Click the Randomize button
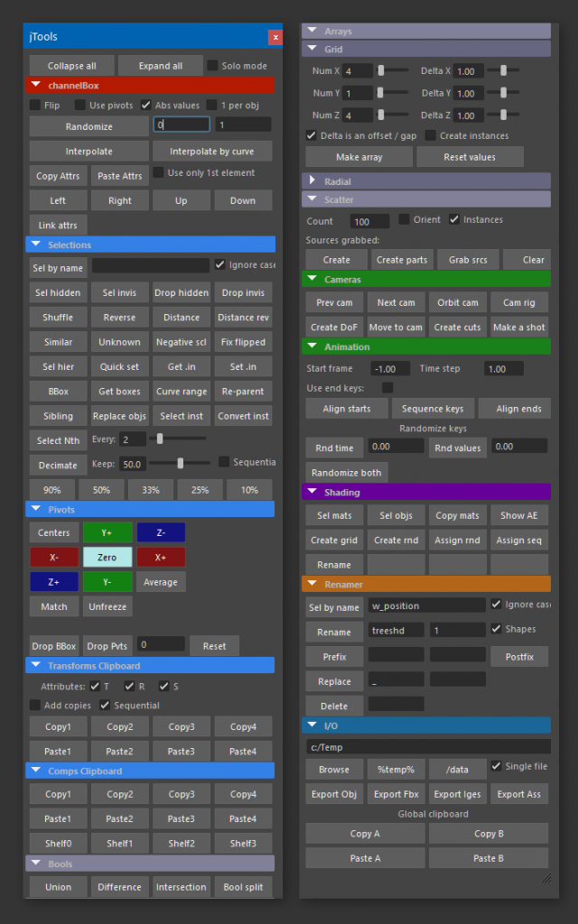The image size is (578, 924). [89, 126]
